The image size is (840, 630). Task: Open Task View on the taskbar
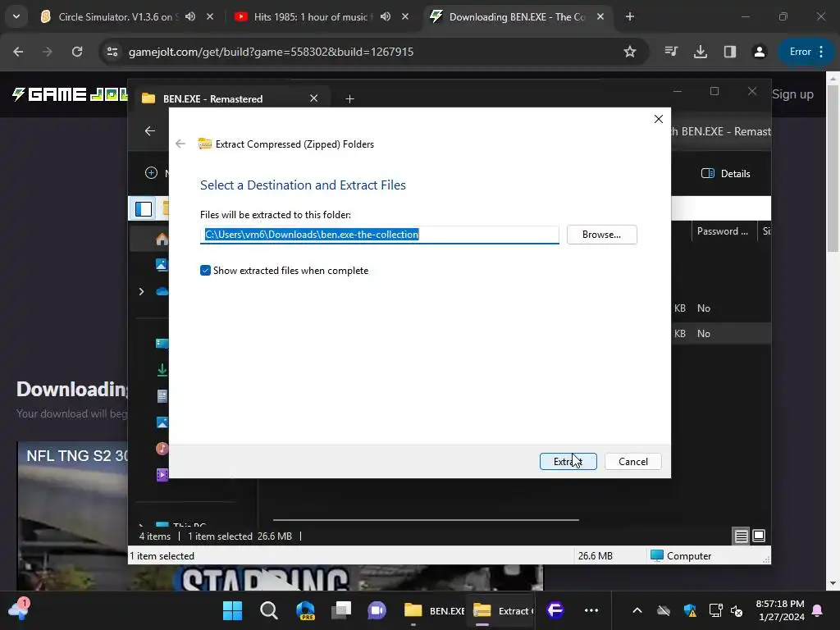pyautogui.click(x=340, y=610)
